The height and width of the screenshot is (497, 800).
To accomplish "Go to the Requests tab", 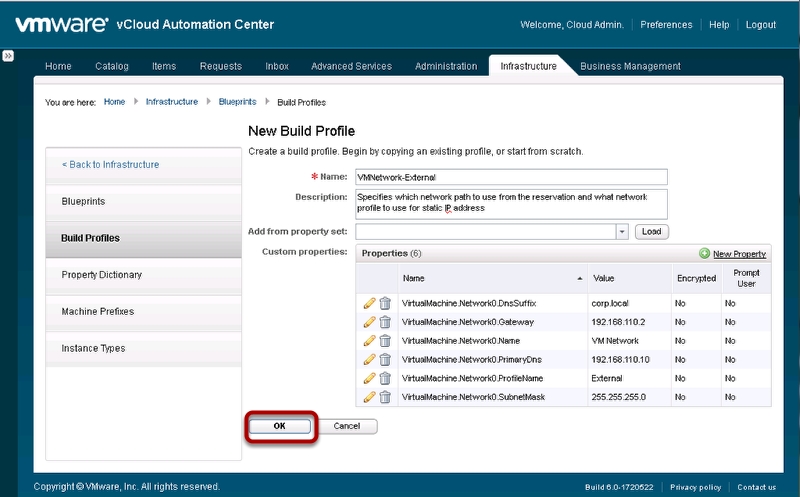I will click(x=221, y=66).
